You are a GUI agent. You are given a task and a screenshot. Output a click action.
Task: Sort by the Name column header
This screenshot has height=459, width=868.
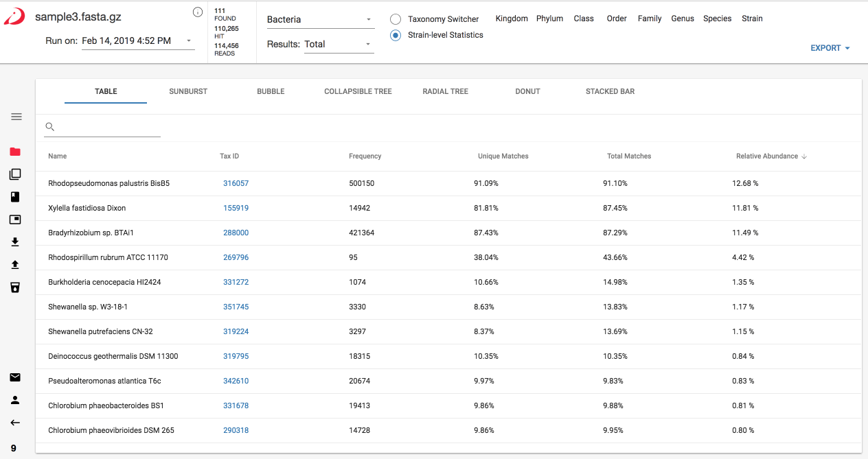[58, 156]
